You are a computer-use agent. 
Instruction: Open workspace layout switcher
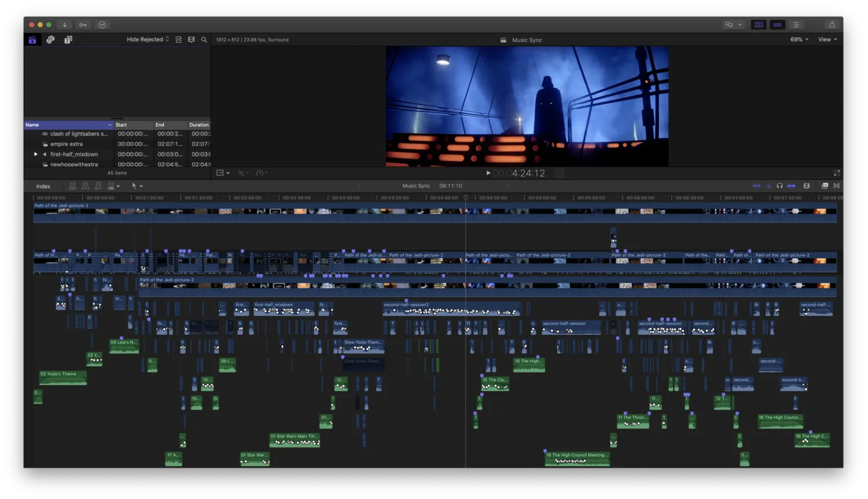[x=729, y=24]
